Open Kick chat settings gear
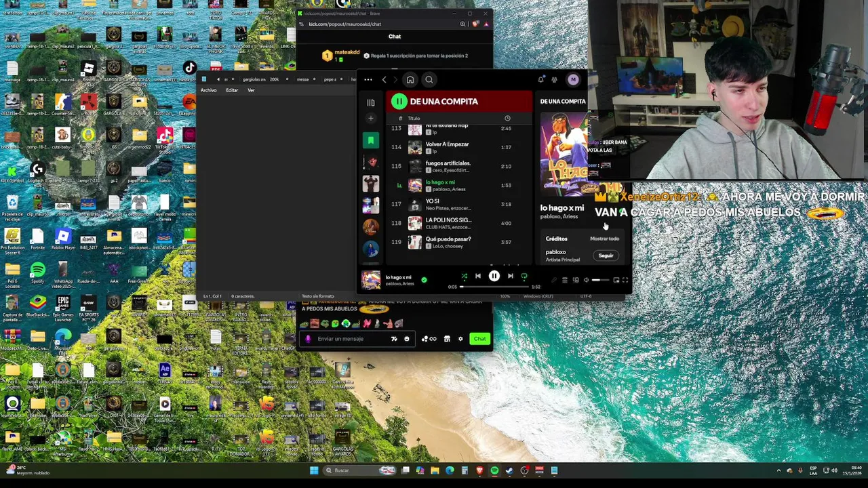Image resolution: width=868 pixels, height=488 pixels. click(460, 339)
